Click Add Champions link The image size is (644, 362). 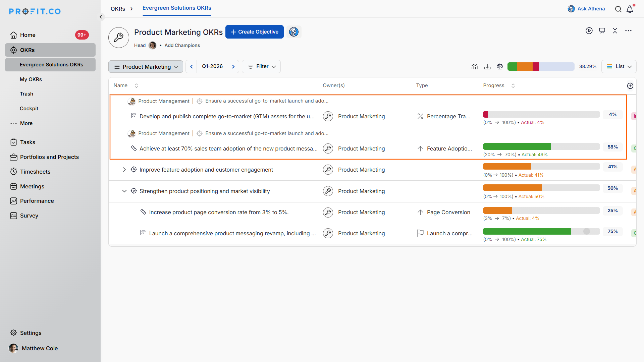pos(182,45)
